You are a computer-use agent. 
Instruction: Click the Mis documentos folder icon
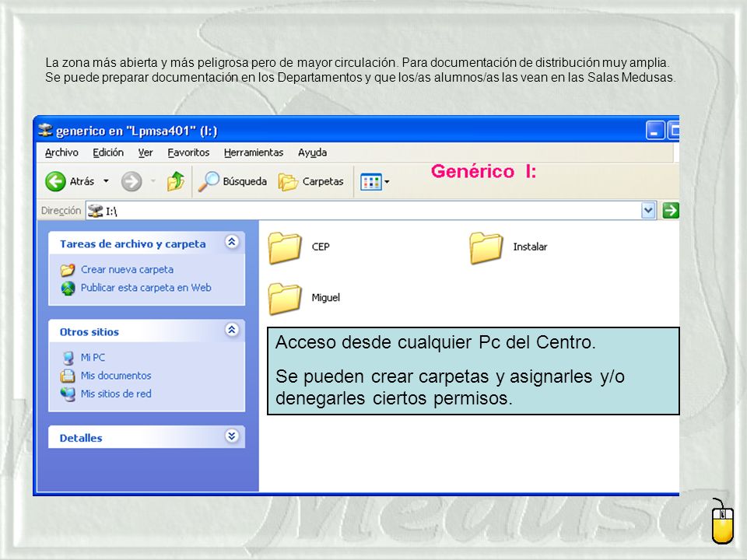pyautogui.click(x=68, y=376)
